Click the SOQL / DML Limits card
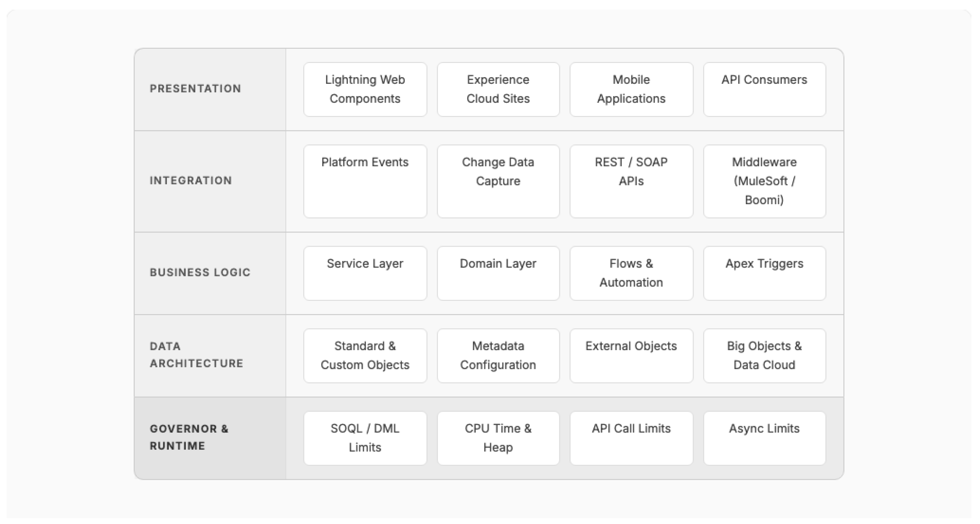The width and height of the screenshot is (980, 524). click(365, 438)
